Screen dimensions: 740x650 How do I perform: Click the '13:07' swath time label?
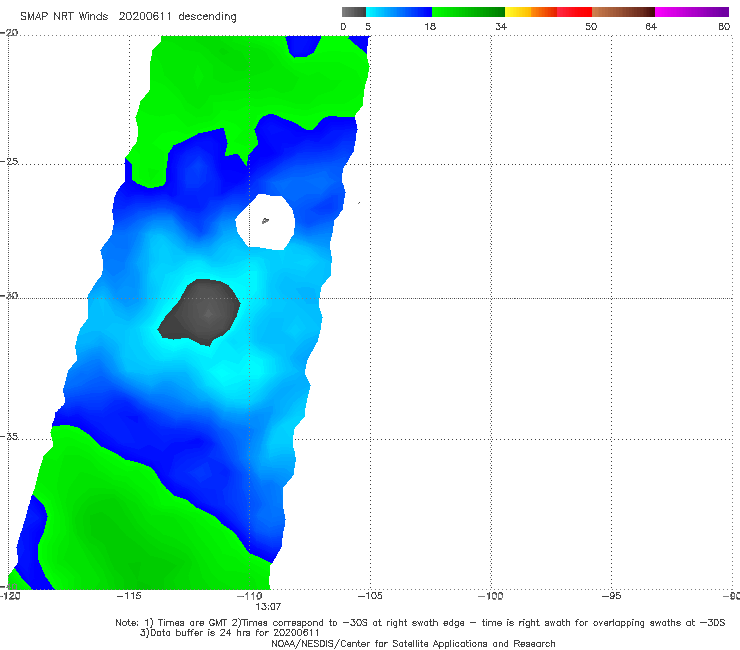[268, 607]
